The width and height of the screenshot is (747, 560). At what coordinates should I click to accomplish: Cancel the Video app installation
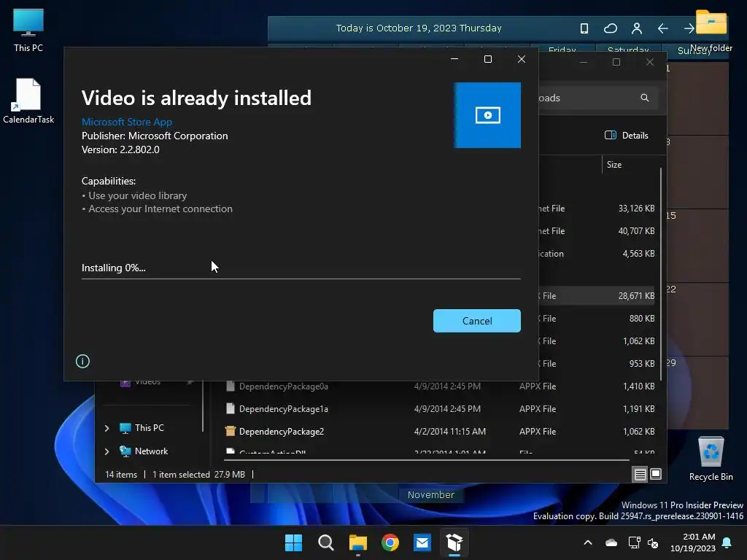(476, 321)
